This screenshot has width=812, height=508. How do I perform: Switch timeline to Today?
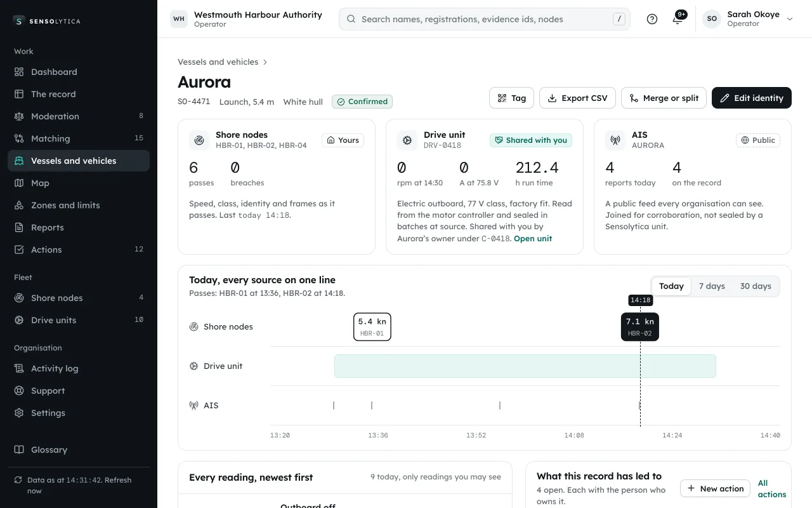(x=671, y=286)
